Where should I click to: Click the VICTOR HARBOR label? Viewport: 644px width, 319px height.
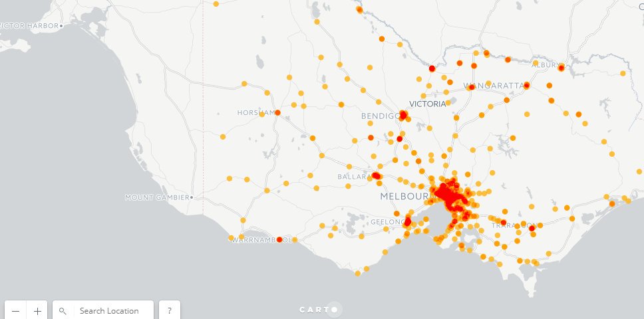pos(29,25)
